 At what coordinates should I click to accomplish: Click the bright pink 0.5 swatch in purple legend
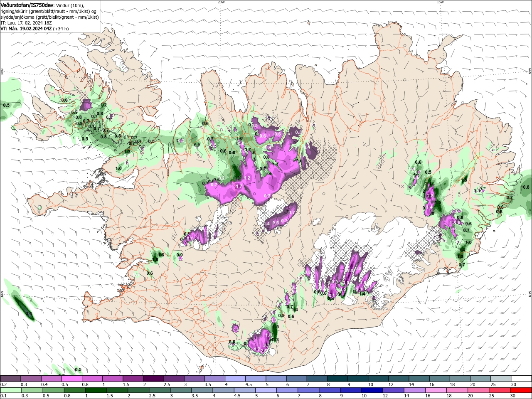[72, 379]
